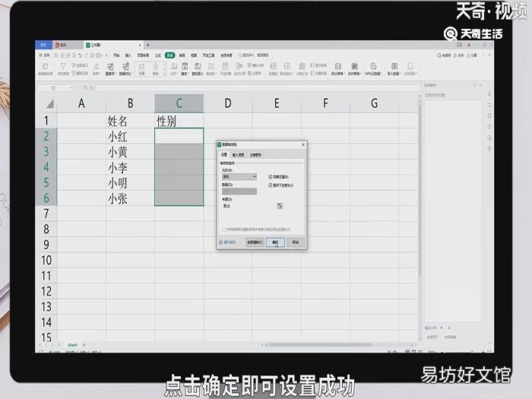This screenshot has height=399, width=532.
Task: Click the 创建组 icon
Action: click(273, 69)
